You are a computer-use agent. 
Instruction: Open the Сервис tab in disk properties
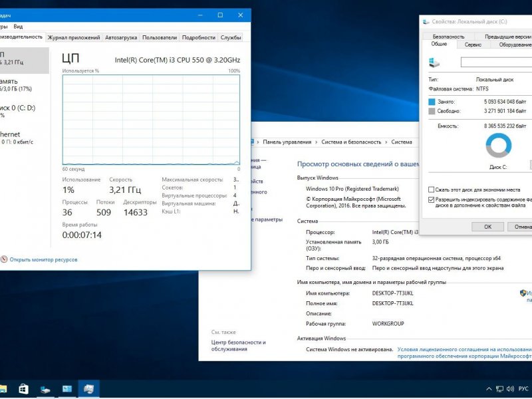click(x=473, y=45)
